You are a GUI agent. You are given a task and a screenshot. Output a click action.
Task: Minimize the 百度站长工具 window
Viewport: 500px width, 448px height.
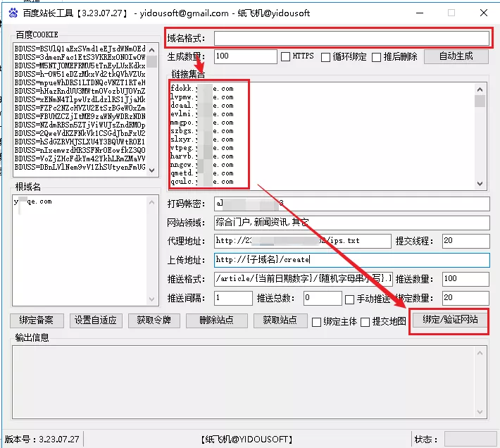[420, 13]
